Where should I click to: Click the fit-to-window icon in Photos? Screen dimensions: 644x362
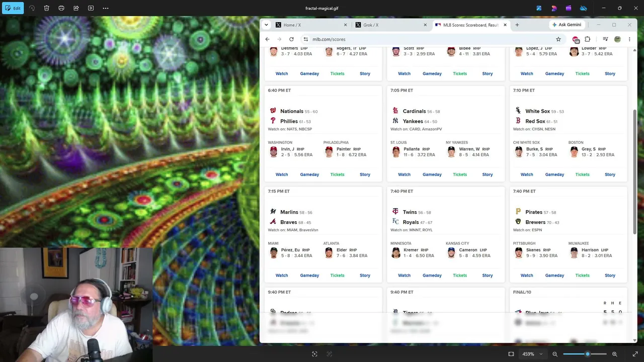511,354
